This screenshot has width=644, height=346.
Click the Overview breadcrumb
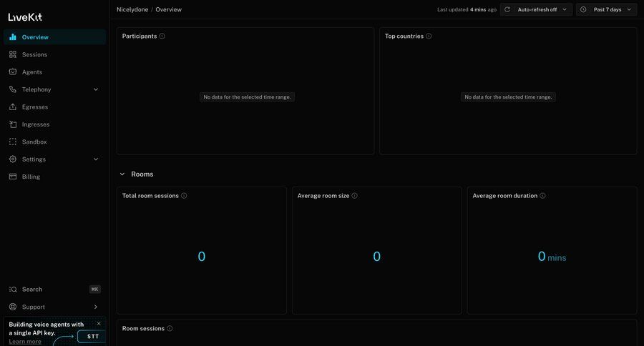(x=168, y=9)
